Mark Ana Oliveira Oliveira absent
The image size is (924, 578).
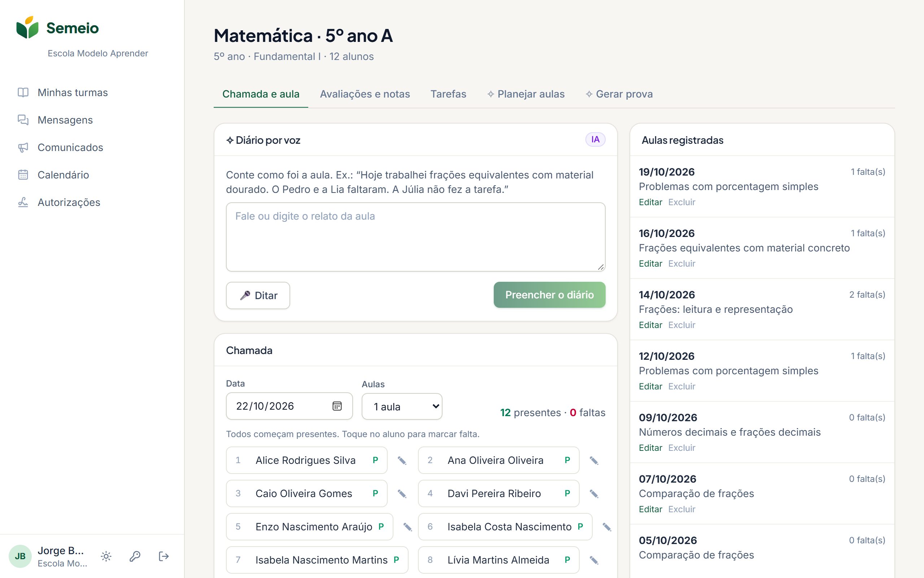[499, 460]
